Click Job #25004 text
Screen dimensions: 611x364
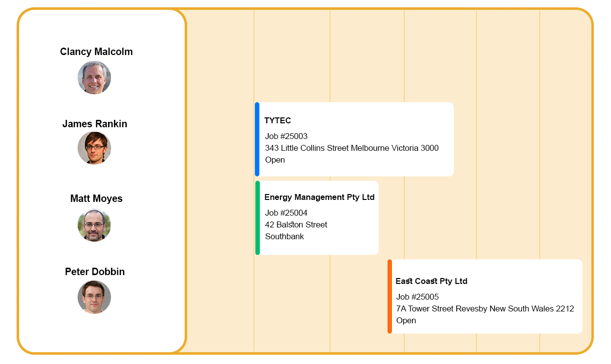pyautogui.click(x=286, y=213)
